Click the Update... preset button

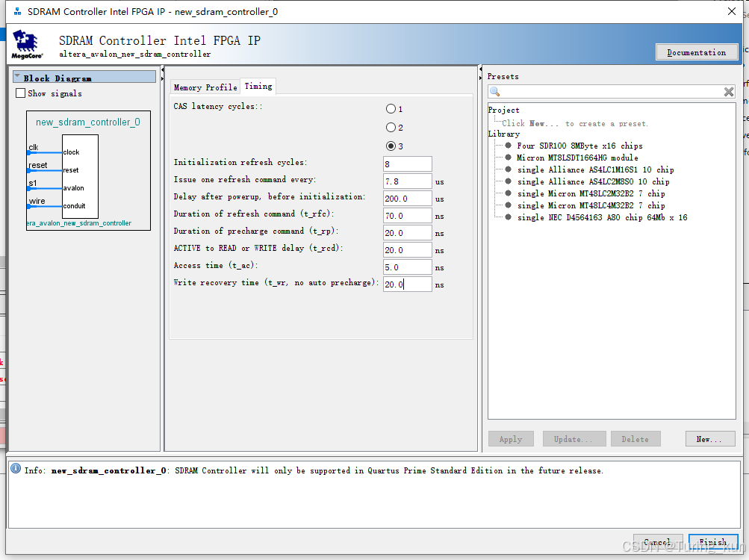coord(574,438)
